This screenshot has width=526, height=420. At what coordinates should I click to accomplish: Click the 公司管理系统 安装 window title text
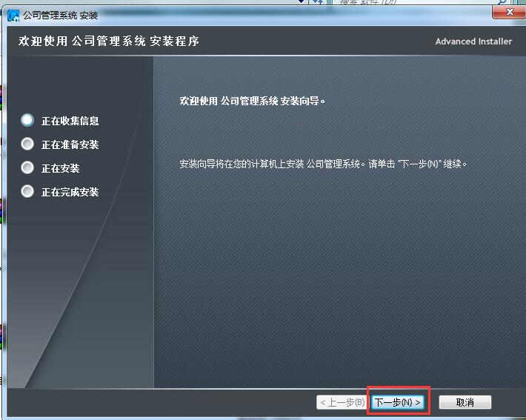click(x=60, y=15)
